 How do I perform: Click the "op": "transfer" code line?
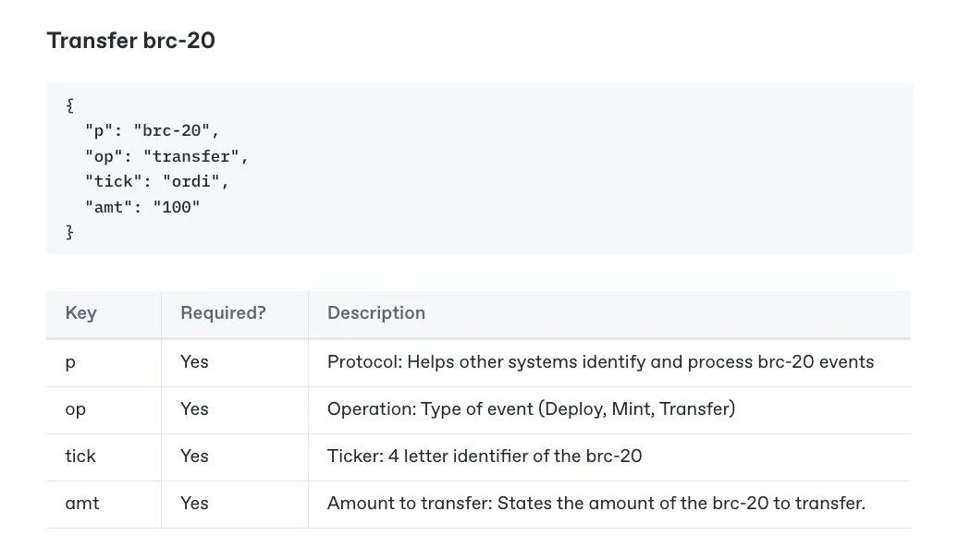(x=166, y=156)
